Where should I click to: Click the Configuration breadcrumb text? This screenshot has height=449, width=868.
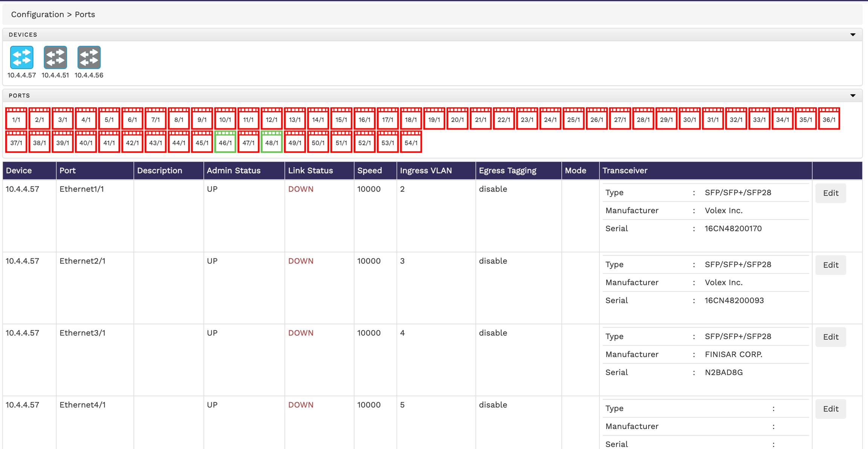click(x=37, y=14)
